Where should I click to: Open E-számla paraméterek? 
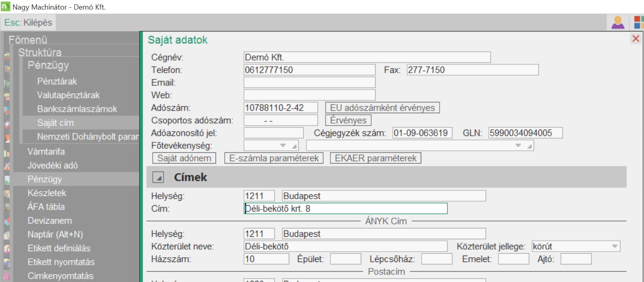(274, 158)
